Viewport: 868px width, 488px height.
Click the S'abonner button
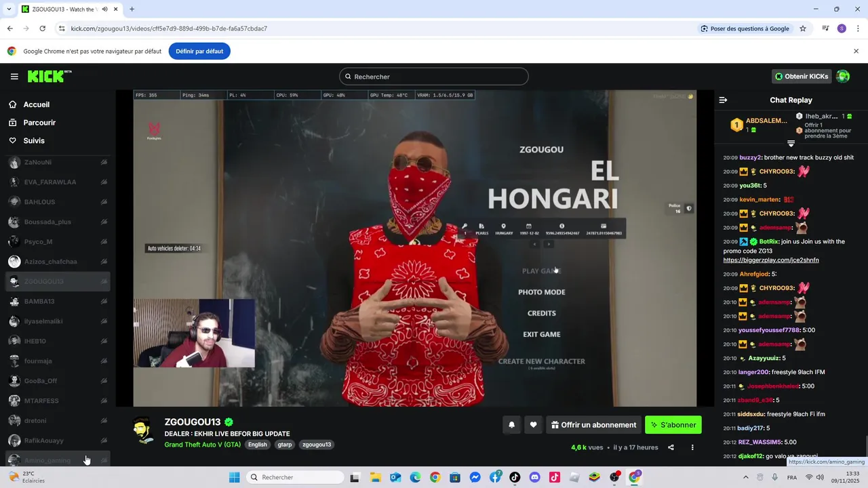point(673,425)
